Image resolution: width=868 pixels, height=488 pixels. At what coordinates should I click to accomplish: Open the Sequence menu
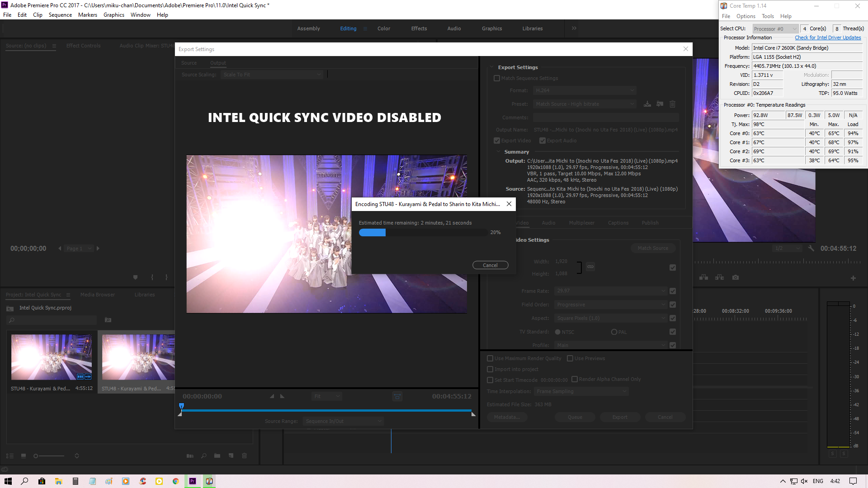[60, 15]
